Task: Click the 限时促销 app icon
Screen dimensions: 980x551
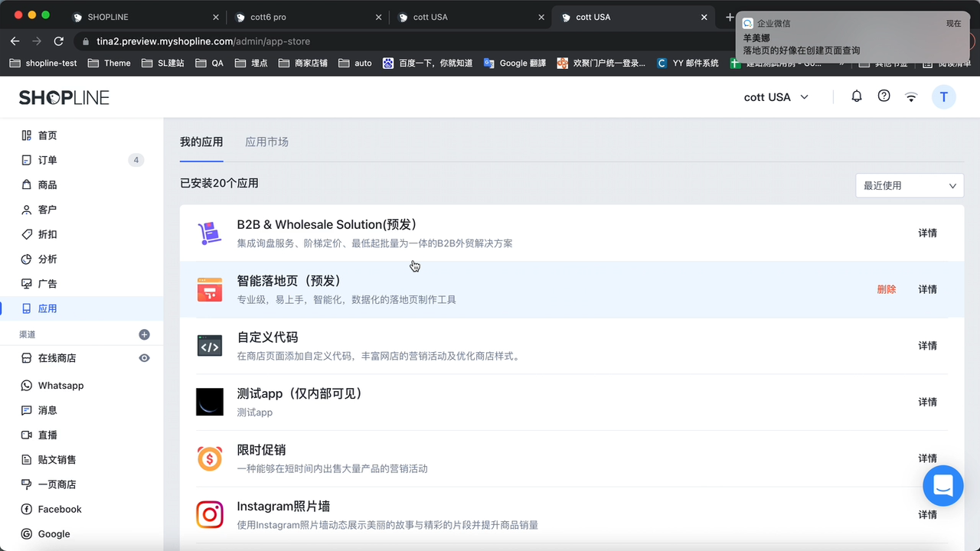Action: click(210, 458)
